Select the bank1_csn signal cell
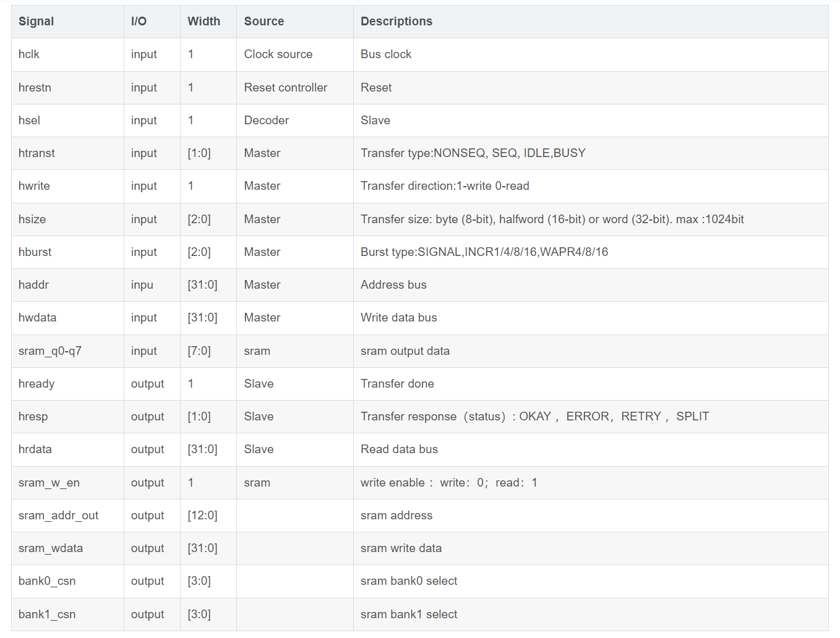The image size is (840, 638). pyautogui.click(x=47, y=615)
